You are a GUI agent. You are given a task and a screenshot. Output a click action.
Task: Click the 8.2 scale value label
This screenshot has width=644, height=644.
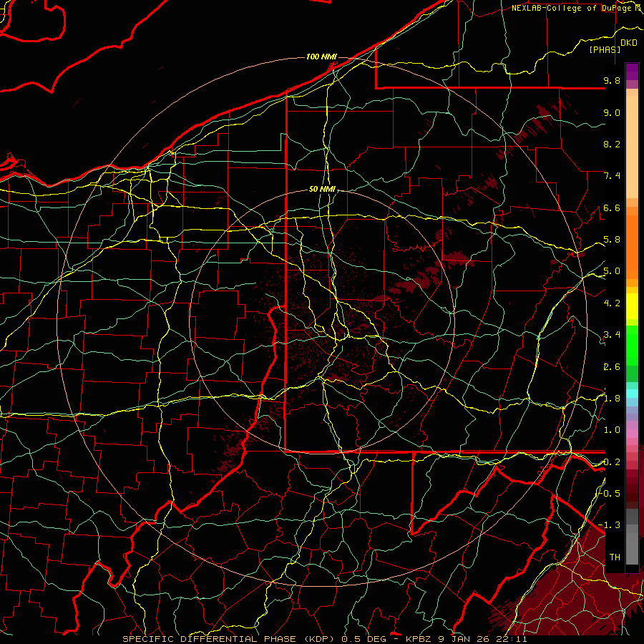click(x=612, y=144)
